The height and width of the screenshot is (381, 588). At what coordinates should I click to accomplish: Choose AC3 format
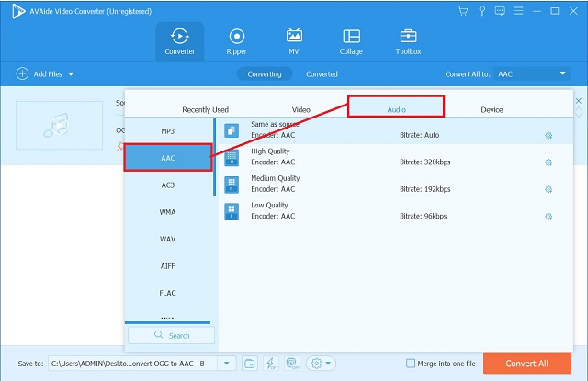tap(168, 185)
